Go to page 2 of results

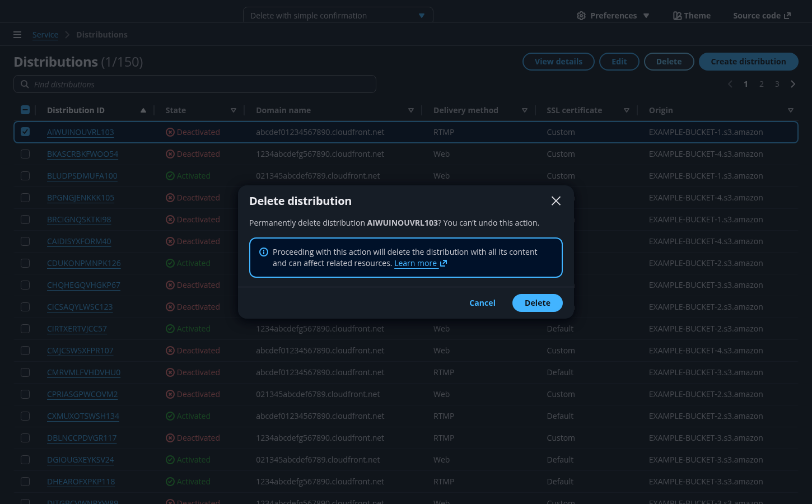coord(762,84)
